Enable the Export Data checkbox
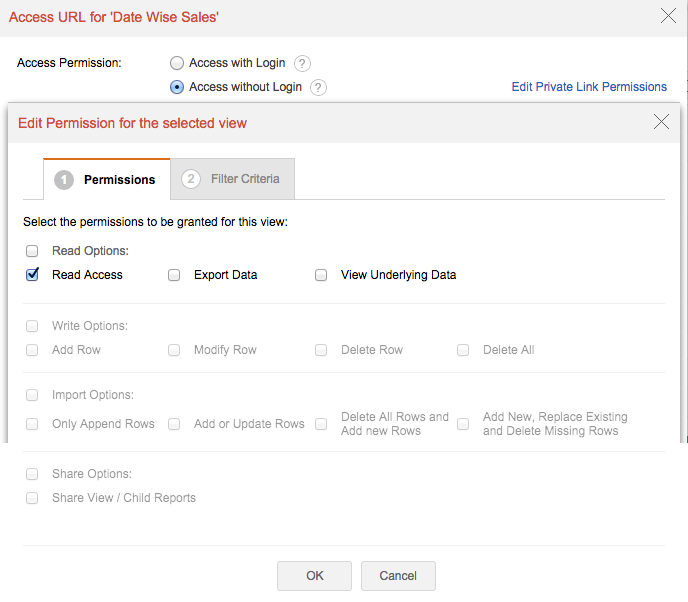688x602 pixels. click(174, 275)
